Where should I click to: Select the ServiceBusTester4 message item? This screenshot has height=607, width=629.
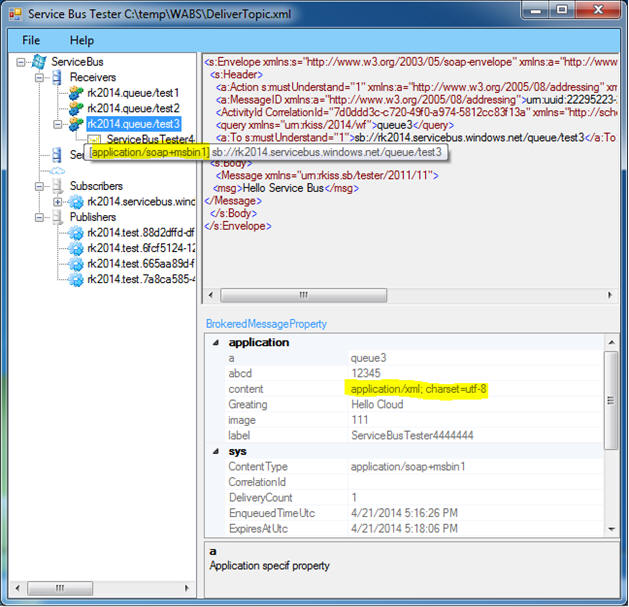tap(150, 139)
